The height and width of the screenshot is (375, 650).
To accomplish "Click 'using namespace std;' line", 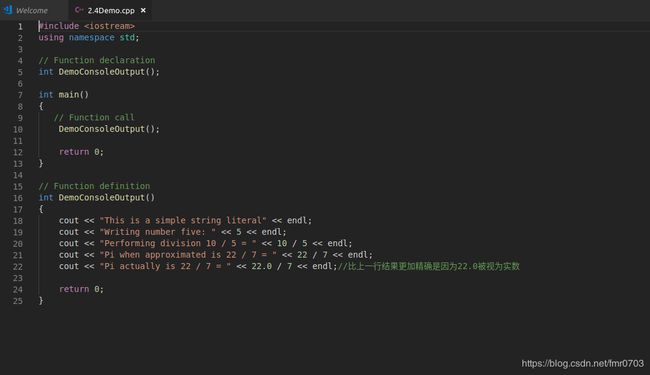I will point(89,38).
